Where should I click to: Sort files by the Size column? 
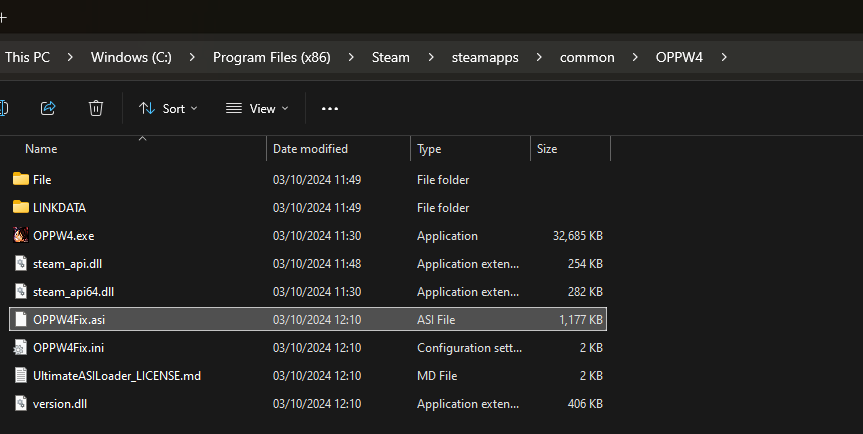click(547, 149)
